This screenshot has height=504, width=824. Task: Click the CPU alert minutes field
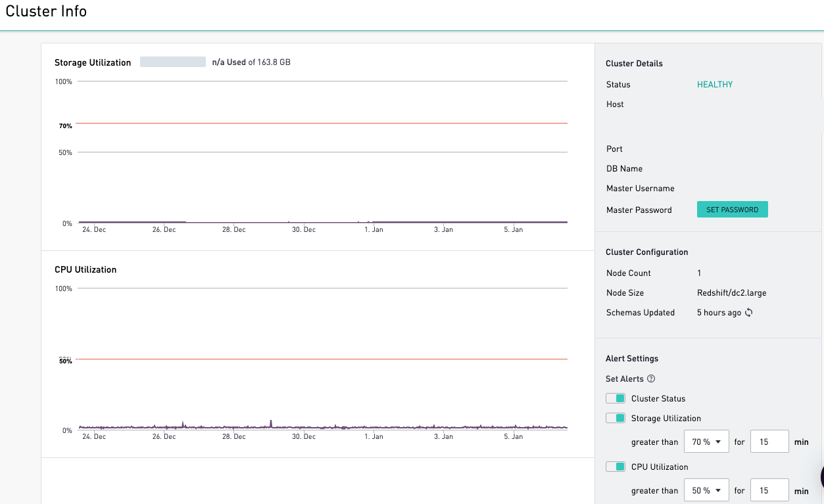click(x=769, y=491)
